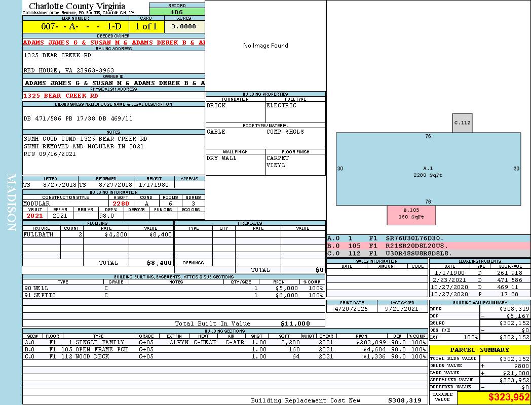Click the red year built 2021
The width and height of the screenshot is (532, 405).
click(x=35, y=216)
